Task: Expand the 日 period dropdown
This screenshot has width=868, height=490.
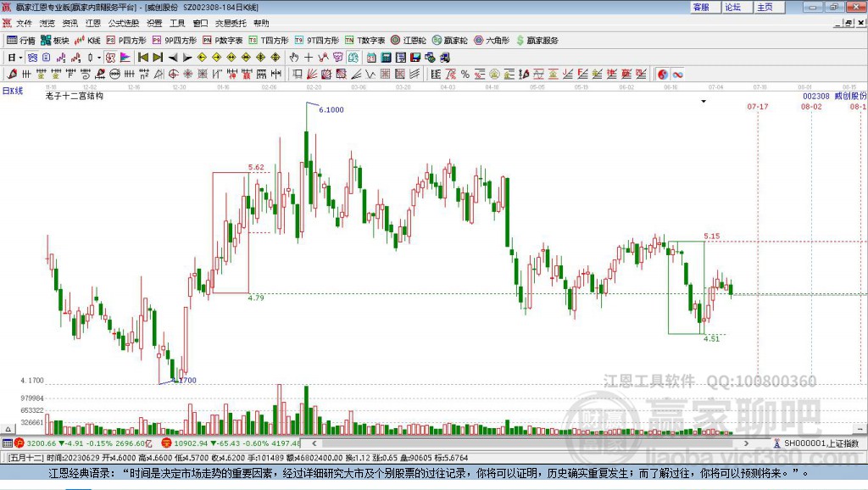Action: [x=20, y=58]
